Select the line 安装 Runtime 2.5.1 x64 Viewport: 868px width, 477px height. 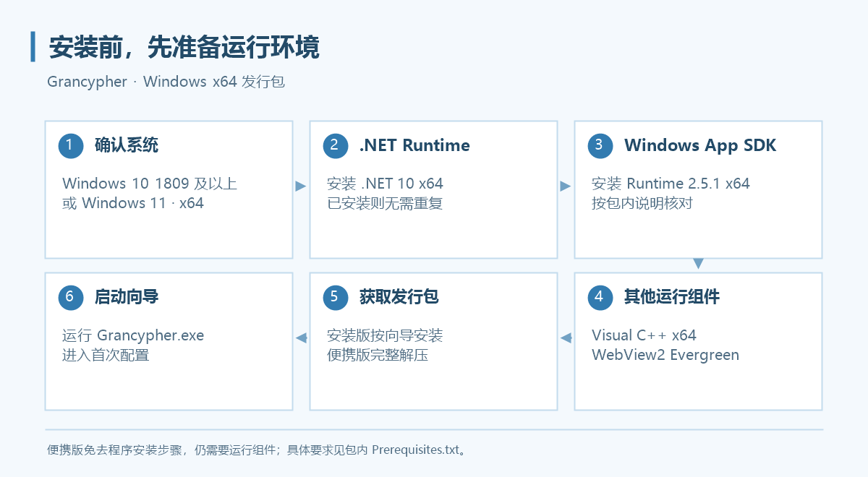click(x=671, y=184)
